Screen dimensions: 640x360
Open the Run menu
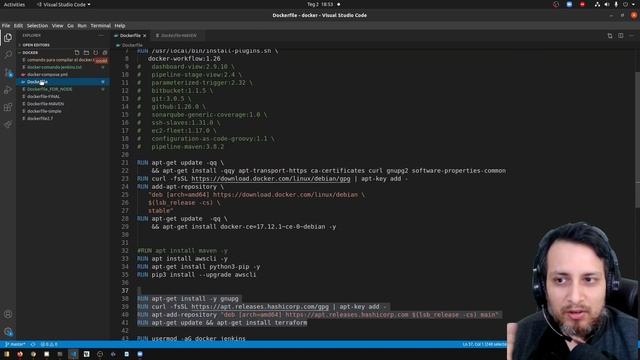tap(82, 26)
